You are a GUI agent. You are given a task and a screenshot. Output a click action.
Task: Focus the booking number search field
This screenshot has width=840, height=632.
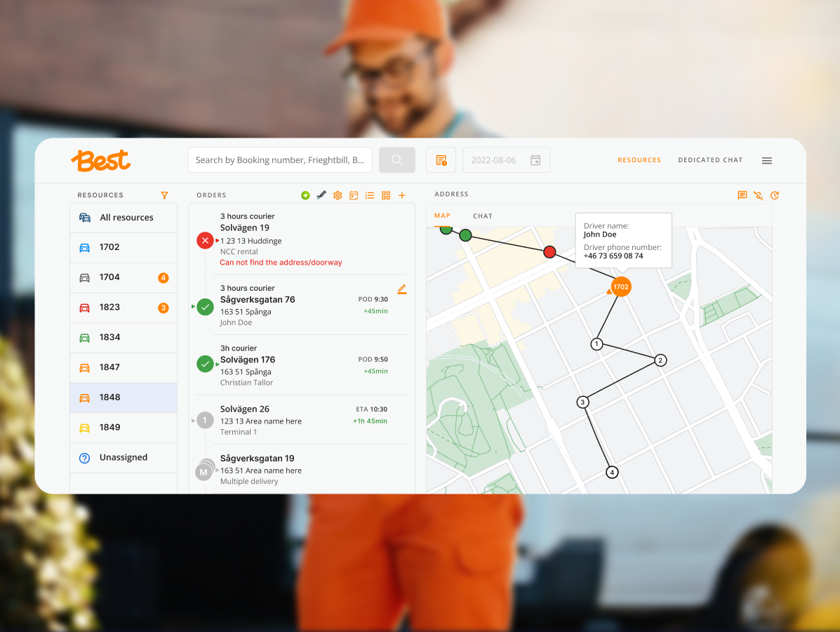pyautogui.click(x=280, y=159)
